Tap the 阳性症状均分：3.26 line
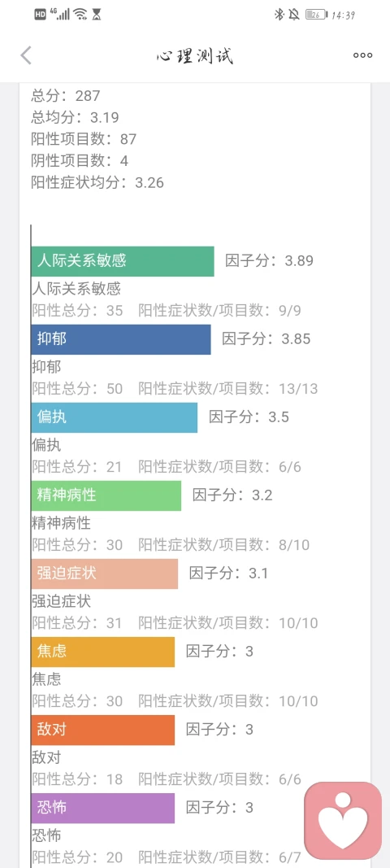The image size is (390, 868). point(98,182)
